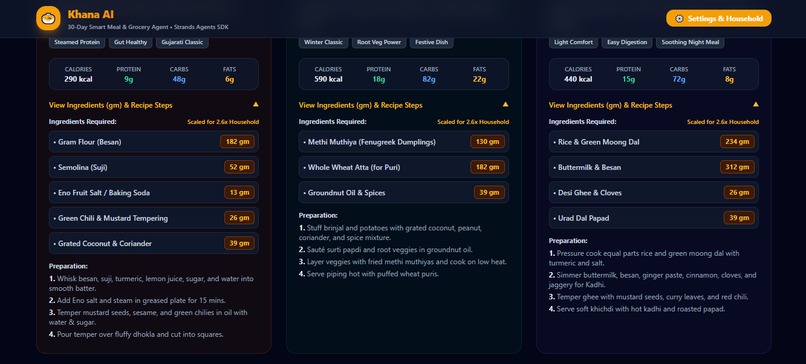Image resolution: width=806 pixels, height=364 pixels.
Task: Click the Khana AI bowl logo icon
Action: point(48,19)
